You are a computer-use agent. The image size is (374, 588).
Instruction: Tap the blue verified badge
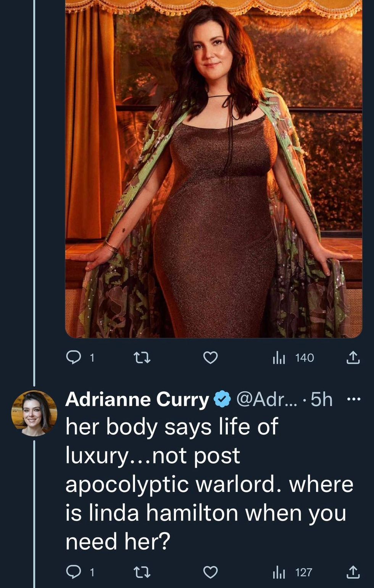222,400
